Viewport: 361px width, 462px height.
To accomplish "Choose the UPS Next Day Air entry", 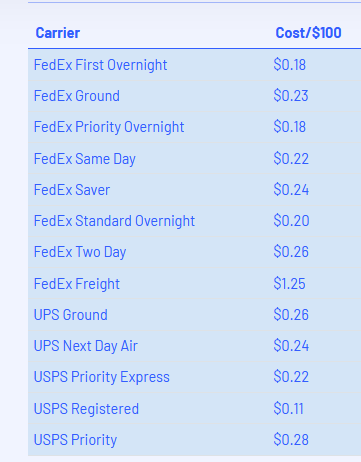I will pyautogui.click(x=86, y=346).
